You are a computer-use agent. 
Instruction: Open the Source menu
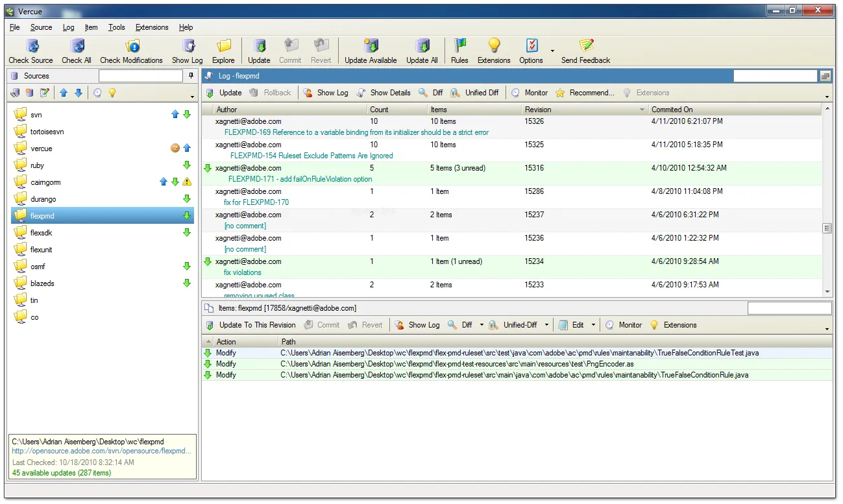tap(41, 27)
